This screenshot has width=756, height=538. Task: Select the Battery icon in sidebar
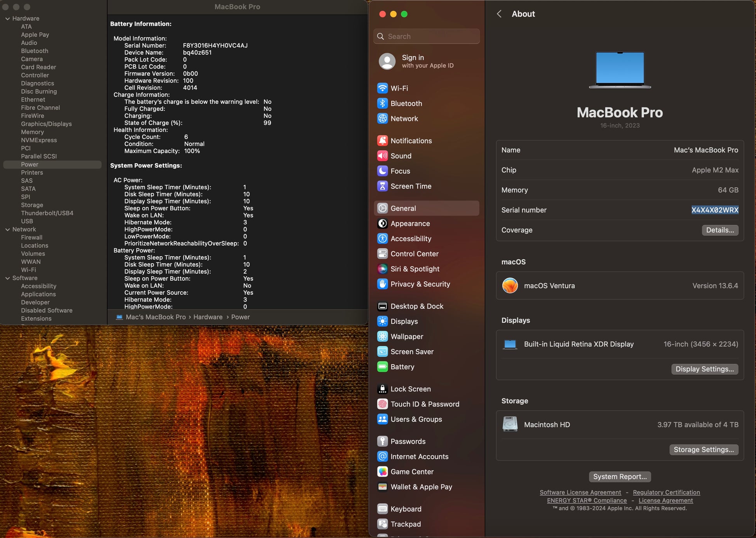click(x=382, y=367)
